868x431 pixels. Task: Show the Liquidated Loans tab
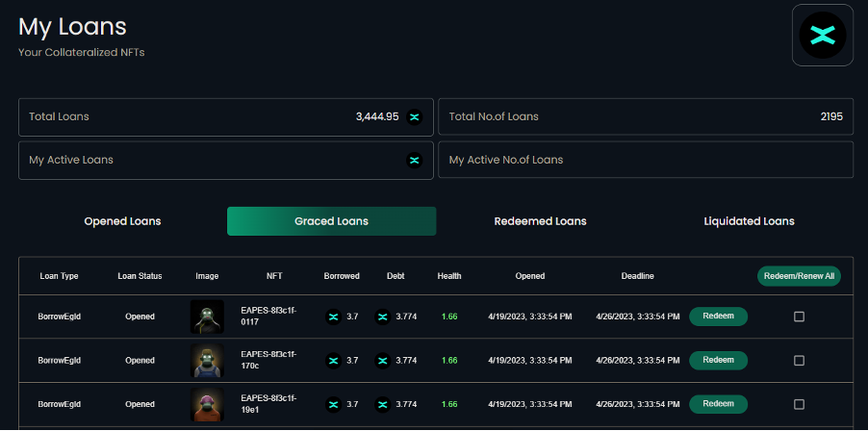point(749,221)
